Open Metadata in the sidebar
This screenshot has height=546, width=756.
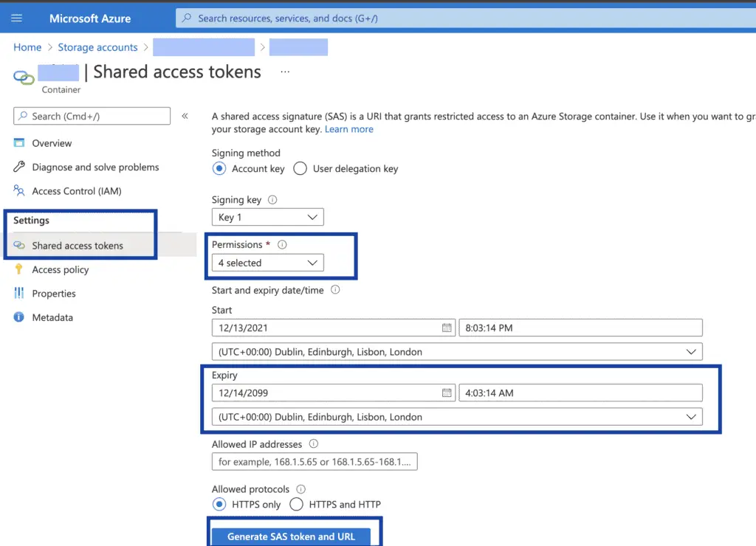(x=52, y=317)
